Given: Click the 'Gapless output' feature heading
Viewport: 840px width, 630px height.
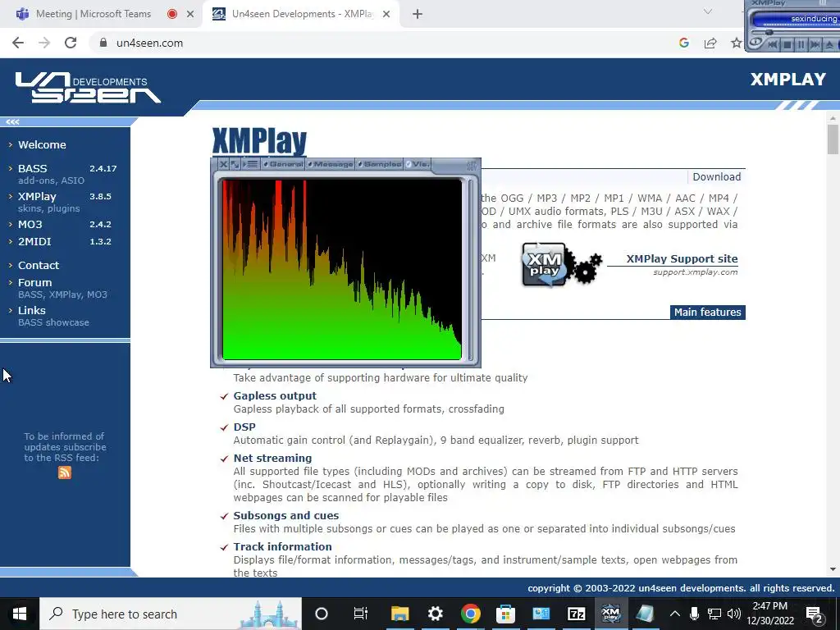Looking at the screenshot, I should pyautogui.click(x=275, y=396).
